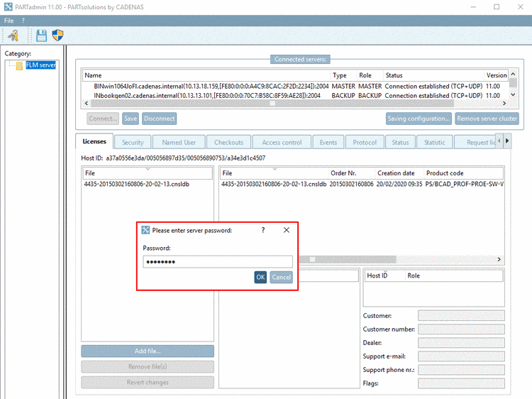Select the INbookgen02 BACKUP server row
Viewport: 532px width, 399px height.
pos(295,95)
